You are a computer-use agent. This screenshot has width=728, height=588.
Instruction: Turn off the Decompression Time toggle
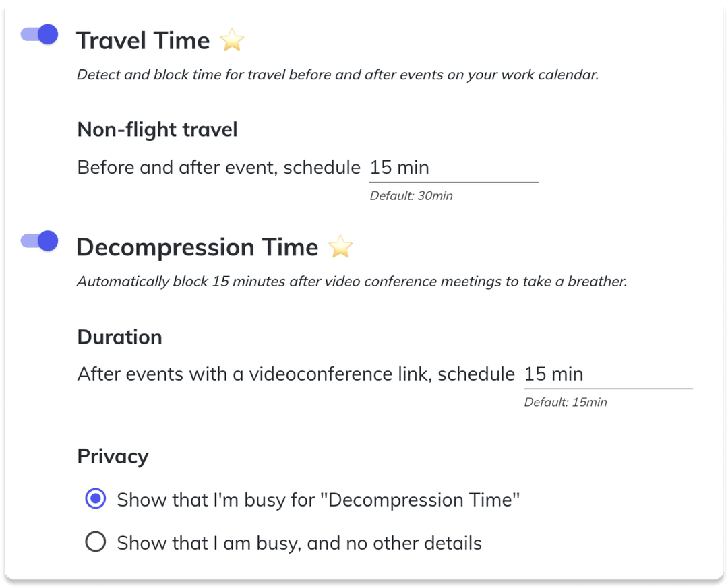(x=38, y=240)
